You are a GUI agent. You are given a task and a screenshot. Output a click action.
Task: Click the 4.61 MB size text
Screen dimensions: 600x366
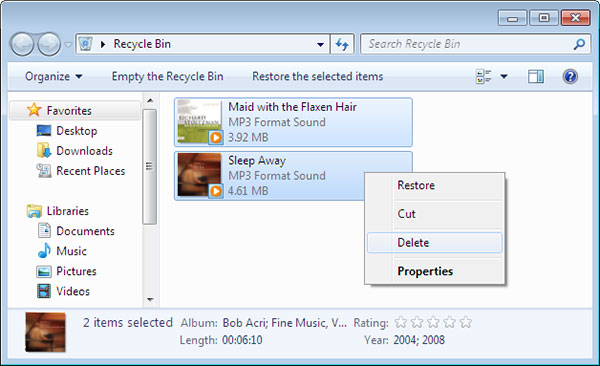[x=248, y=191]
